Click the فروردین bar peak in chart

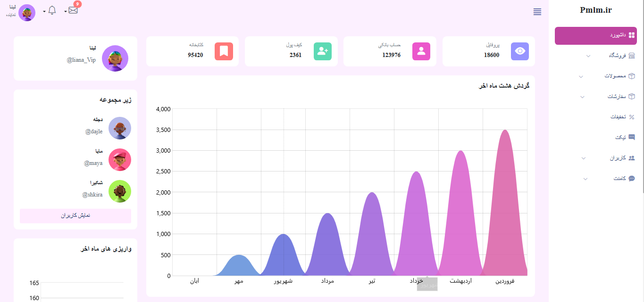(x=505, y=131)
